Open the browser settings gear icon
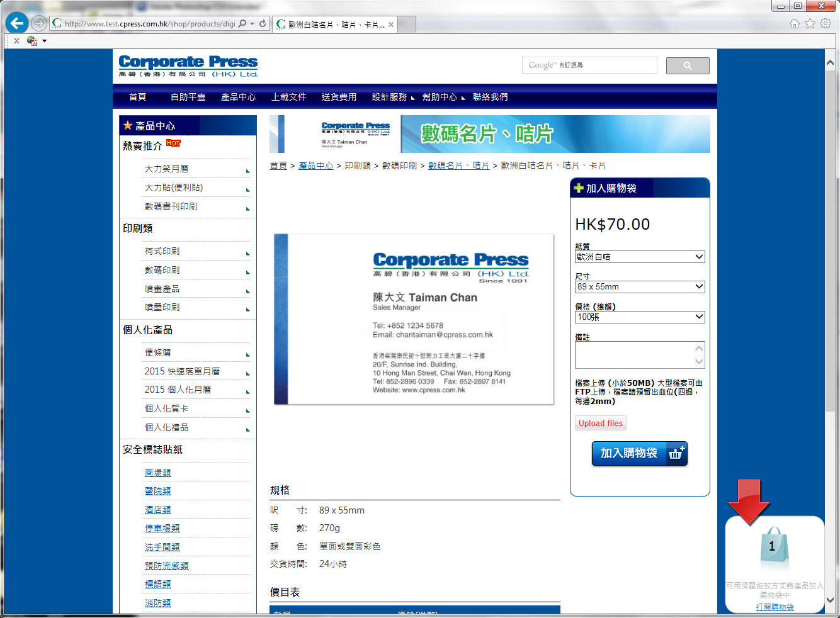This screenshot has height=618, width=840. [x=826, y=23]
